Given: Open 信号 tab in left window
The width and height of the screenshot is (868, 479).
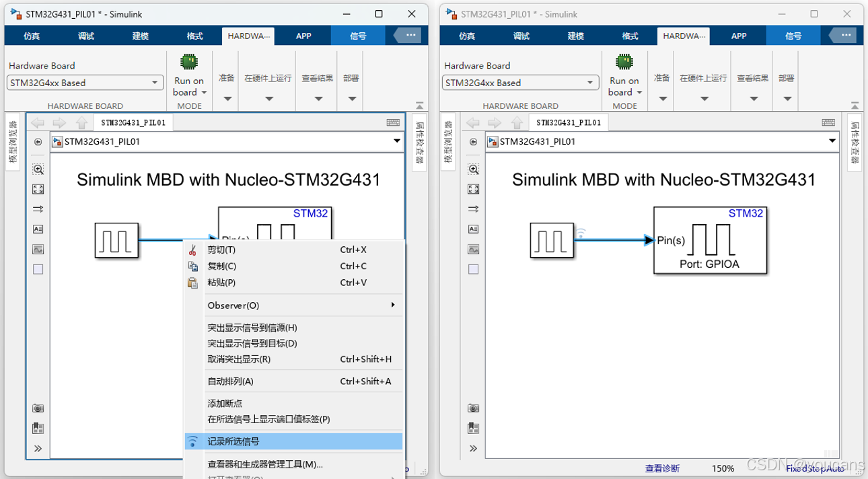Looking at the screenshot, I should [358, 36].
